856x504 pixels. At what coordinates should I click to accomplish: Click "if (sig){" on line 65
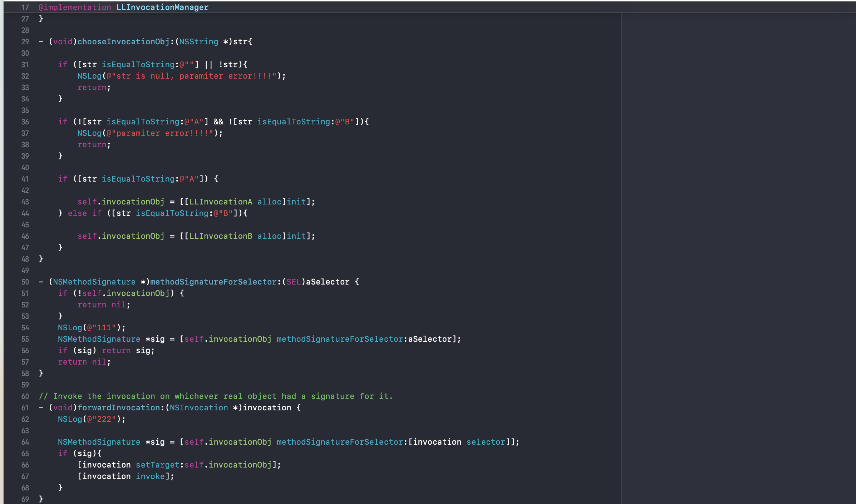[x=80, y=453]
